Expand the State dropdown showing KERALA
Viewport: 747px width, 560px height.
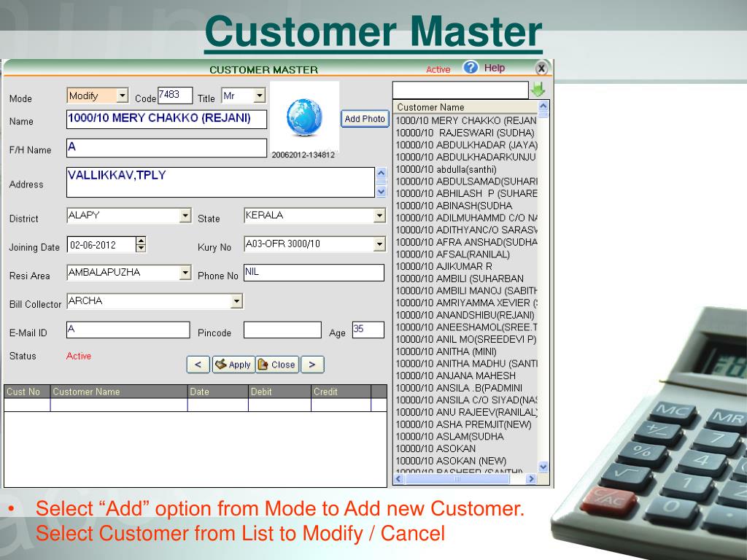[x=379, y=216]
